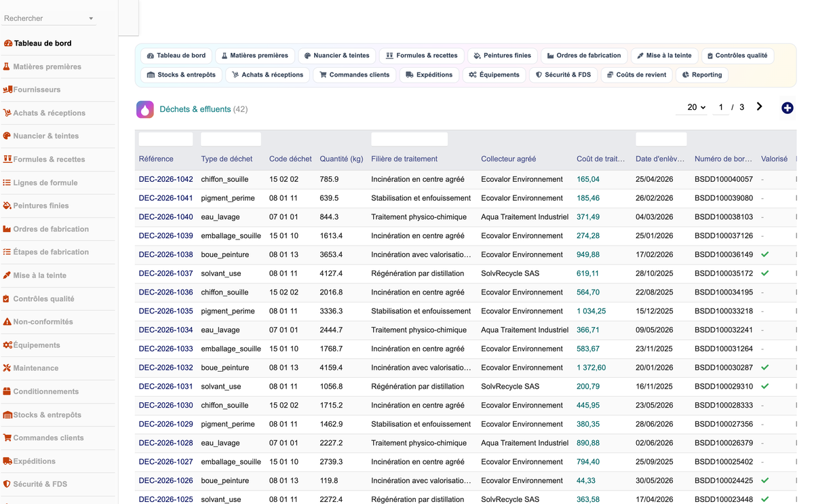Open the Formules & recettes top tab
The width and height of the screenshot is (814, 504).
(422, 56)
